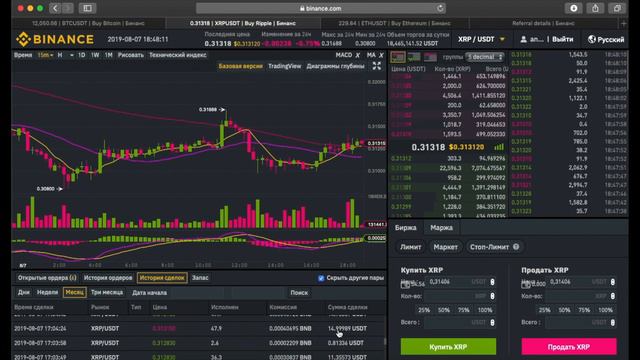Viewport: 640px width, 360px height.
Task: Step the Buy XRP quantity field
Action: pos(492,296)
